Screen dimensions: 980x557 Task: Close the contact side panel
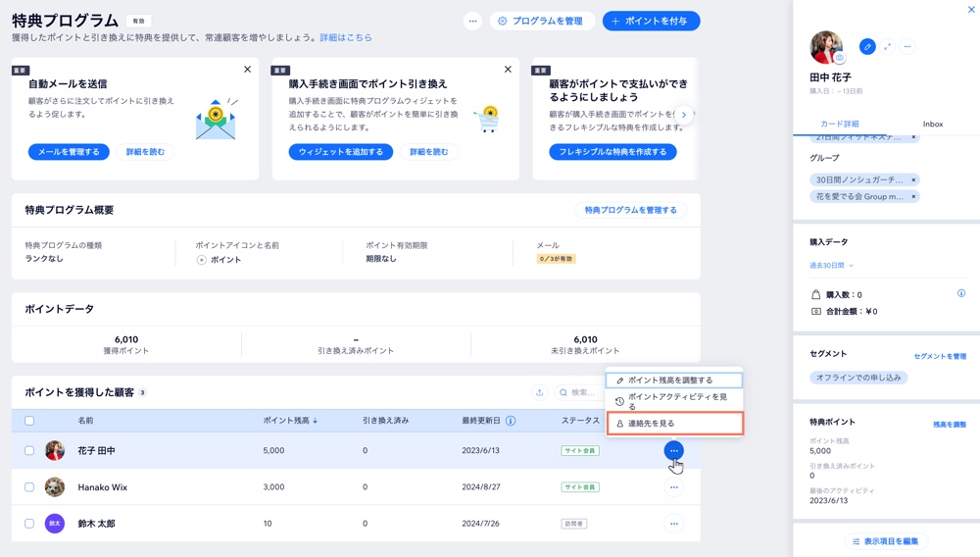click(x=972, y=10)
